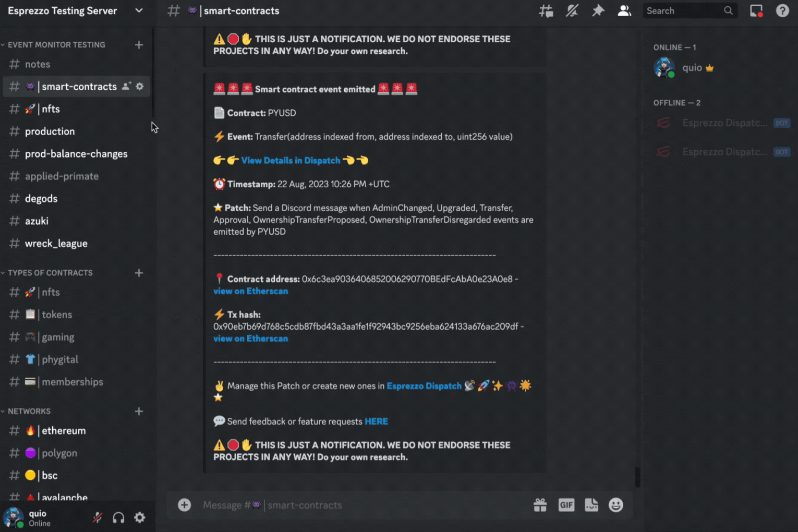Open the GIF picker
This screenshot has width=798, height=532.
tap(566, 505)
